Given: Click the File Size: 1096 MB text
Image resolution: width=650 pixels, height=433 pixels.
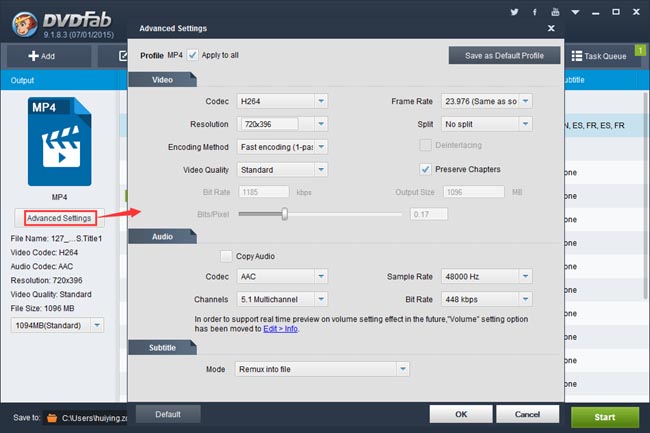Looking at the screenshot, I should [43, 308].
